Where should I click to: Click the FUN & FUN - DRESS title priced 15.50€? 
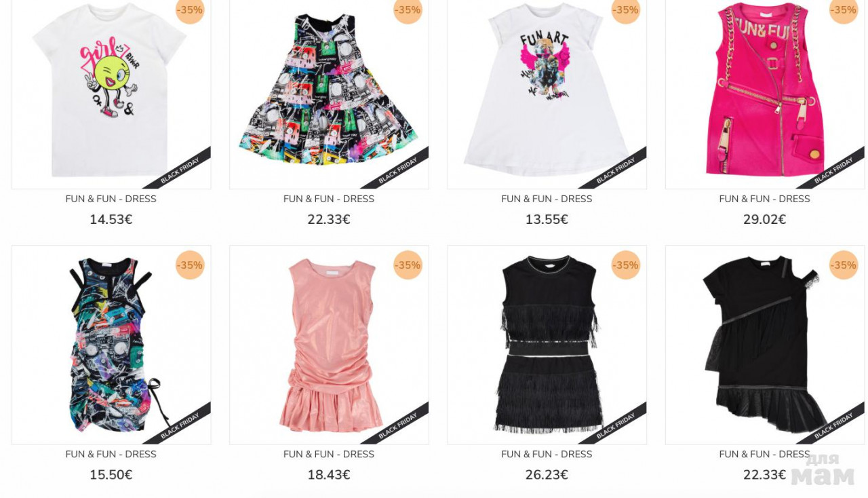111,454
